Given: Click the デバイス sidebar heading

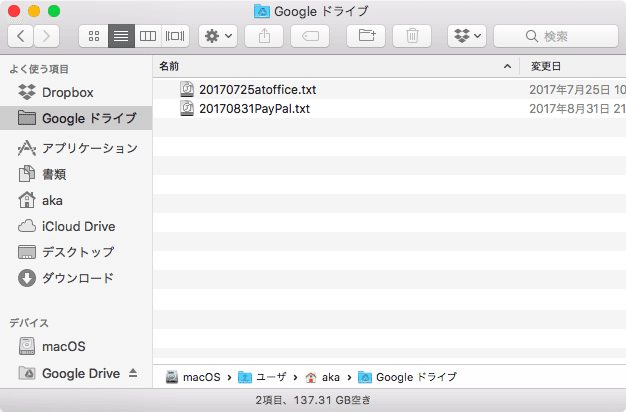Looking at the screenshot, I should tap(29, 323).
